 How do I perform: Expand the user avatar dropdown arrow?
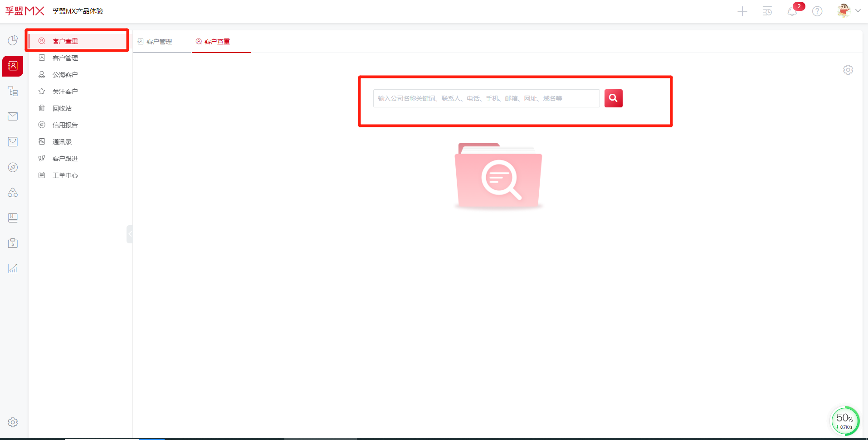pos(858,11)
